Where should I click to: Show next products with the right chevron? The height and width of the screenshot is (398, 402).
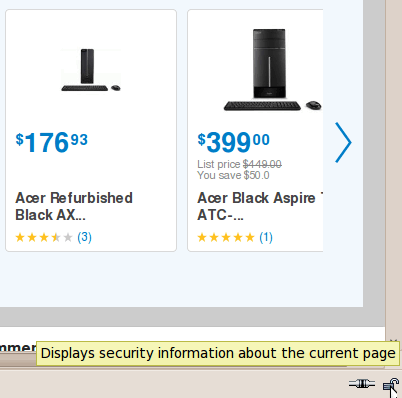343,143
